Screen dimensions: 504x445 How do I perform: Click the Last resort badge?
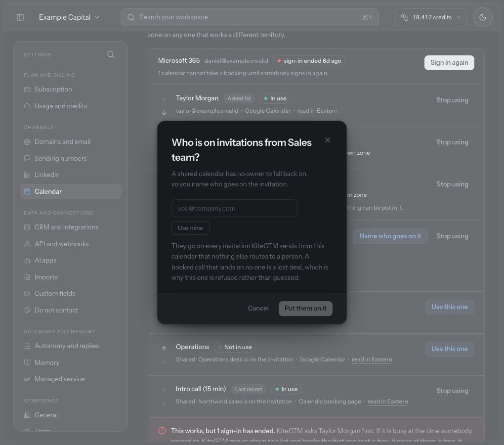[249, 390]
